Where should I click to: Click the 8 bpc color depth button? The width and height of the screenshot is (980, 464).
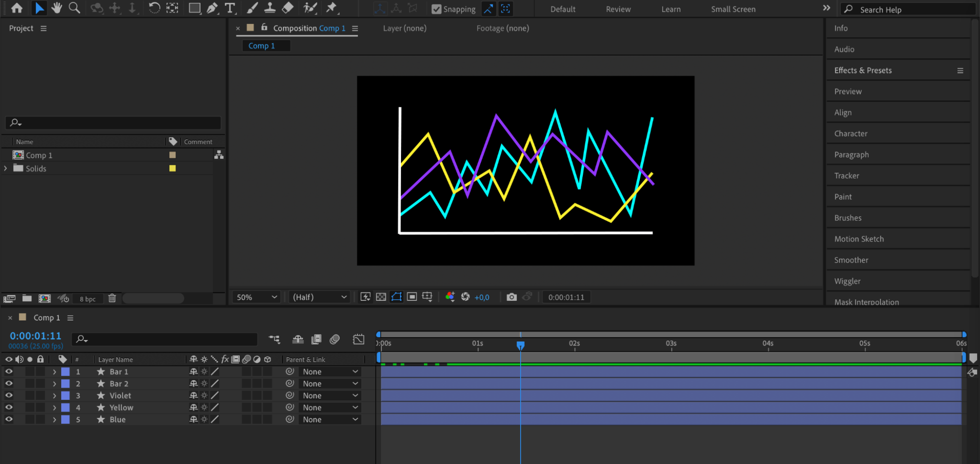[x=88, y=299]
